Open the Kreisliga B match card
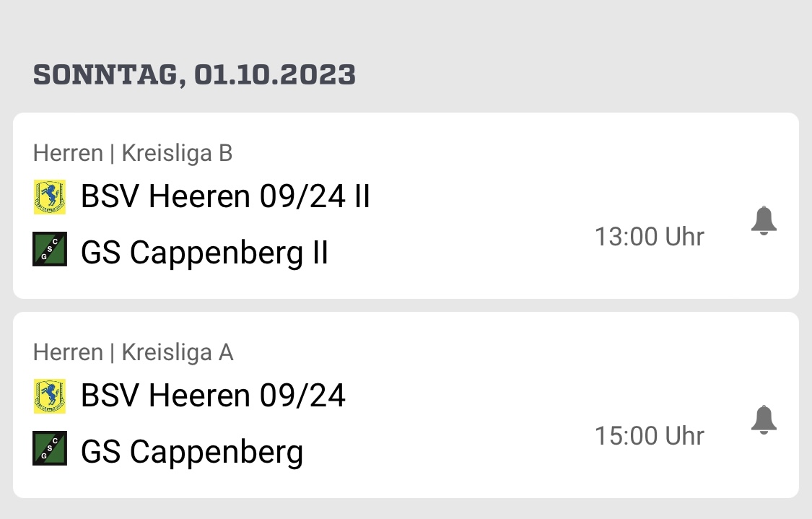Viewport: 812px width, 519px height. point(406,206)
